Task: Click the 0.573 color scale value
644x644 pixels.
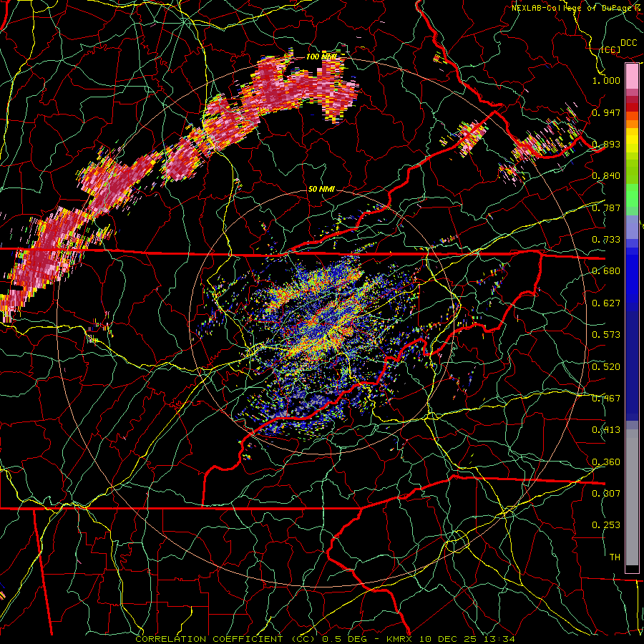Action: (606, 335)
